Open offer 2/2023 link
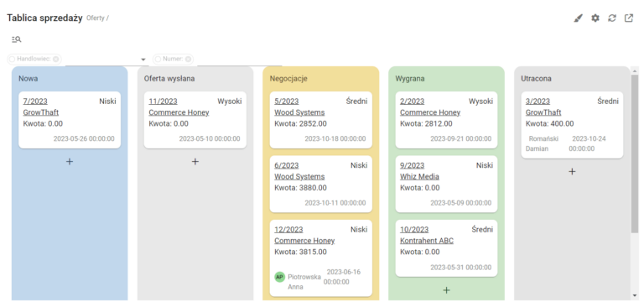Image resolution: width=644 pixels, height=302 pixels. (413, 102)
